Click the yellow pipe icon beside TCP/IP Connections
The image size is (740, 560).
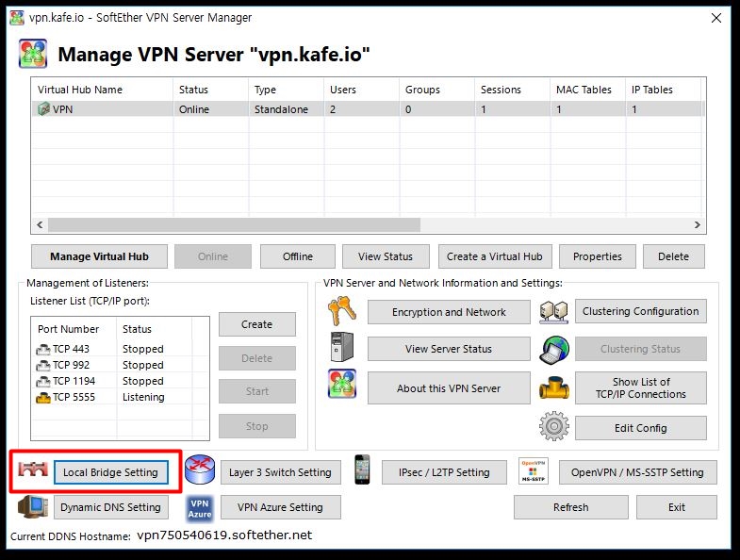click(x=554, y=388)
